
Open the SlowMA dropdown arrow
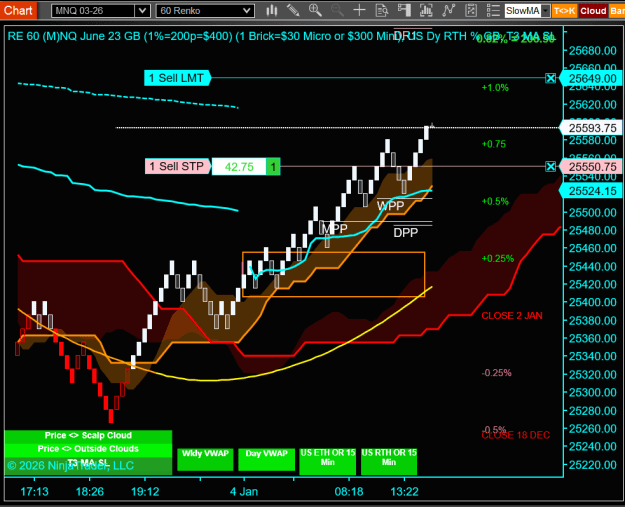pyautogui.click(x=546, y=11)
